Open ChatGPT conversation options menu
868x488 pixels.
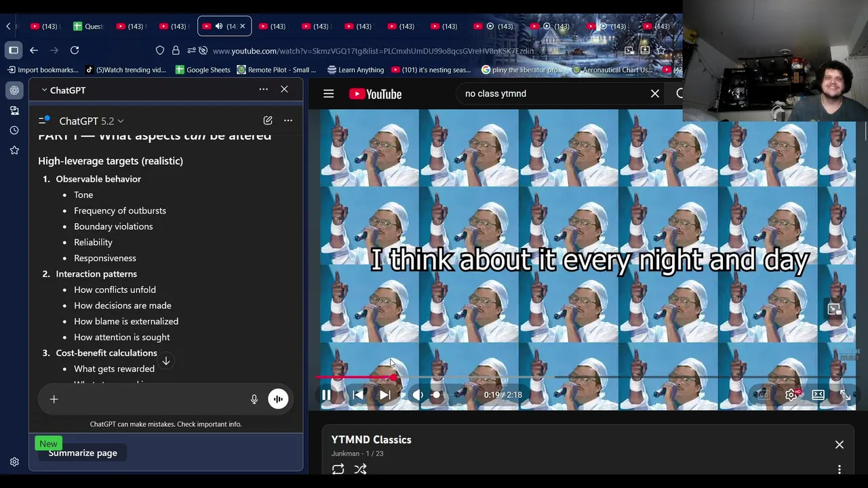point(288,121)
